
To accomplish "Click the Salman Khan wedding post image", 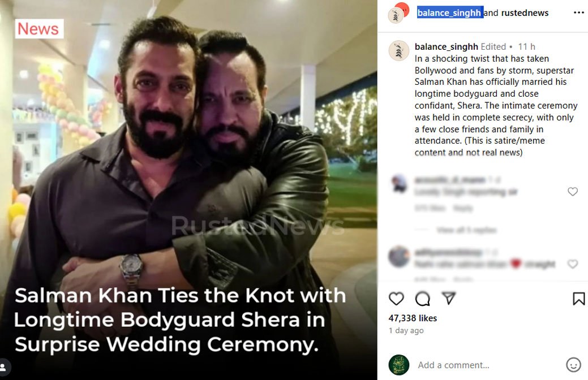I will click(x=188, y=170).
